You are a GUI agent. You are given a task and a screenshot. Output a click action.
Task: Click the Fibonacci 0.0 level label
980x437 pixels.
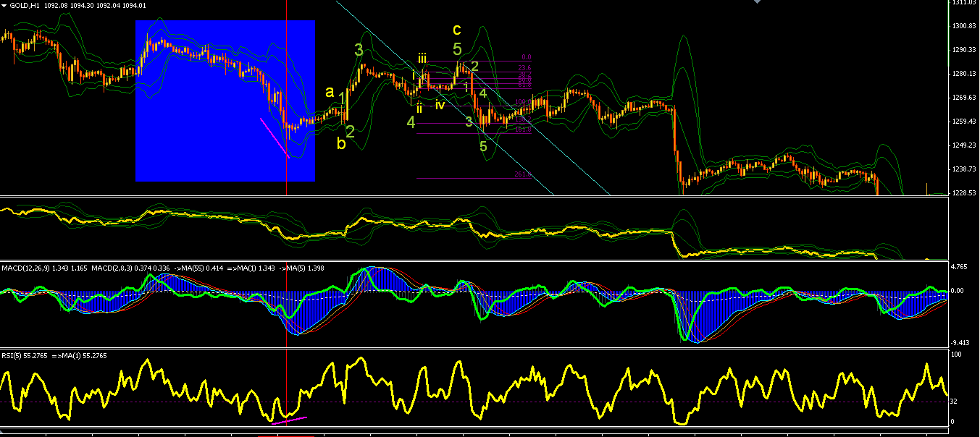click(527, 57)
